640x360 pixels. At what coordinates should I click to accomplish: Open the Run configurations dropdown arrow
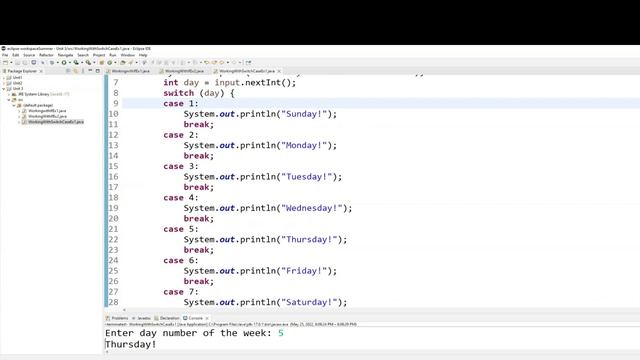[69, 62]
